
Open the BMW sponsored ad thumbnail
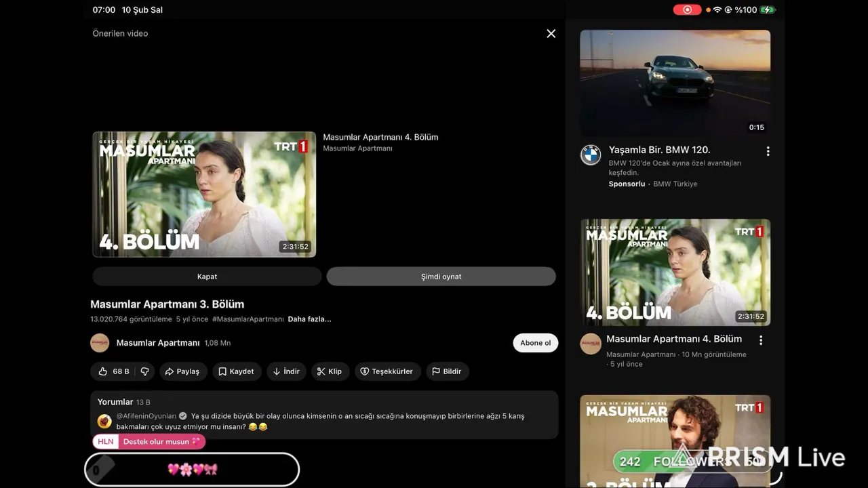point(675,83)
